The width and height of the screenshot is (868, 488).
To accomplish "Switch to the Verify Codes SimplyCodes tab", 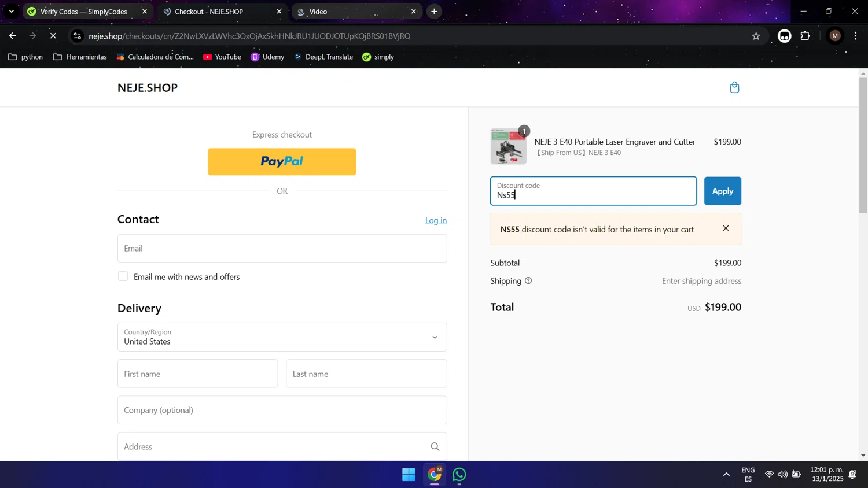I will [x=84, y=12].
